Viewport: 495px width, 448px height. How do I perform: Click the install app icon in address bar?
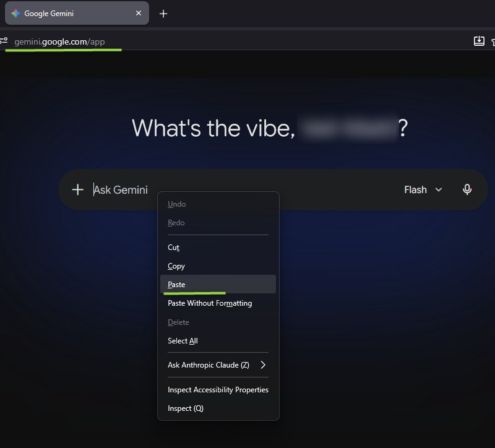[x=479, y=41]
